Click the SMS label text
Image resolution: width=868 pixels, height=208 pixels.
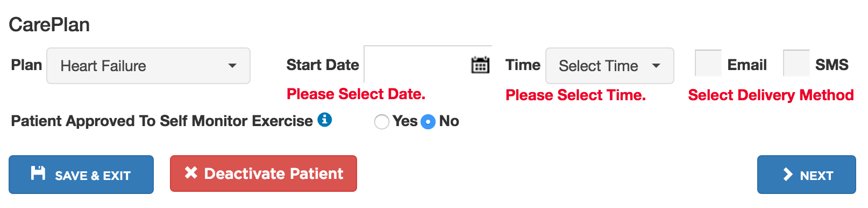[x=832, y=65]
